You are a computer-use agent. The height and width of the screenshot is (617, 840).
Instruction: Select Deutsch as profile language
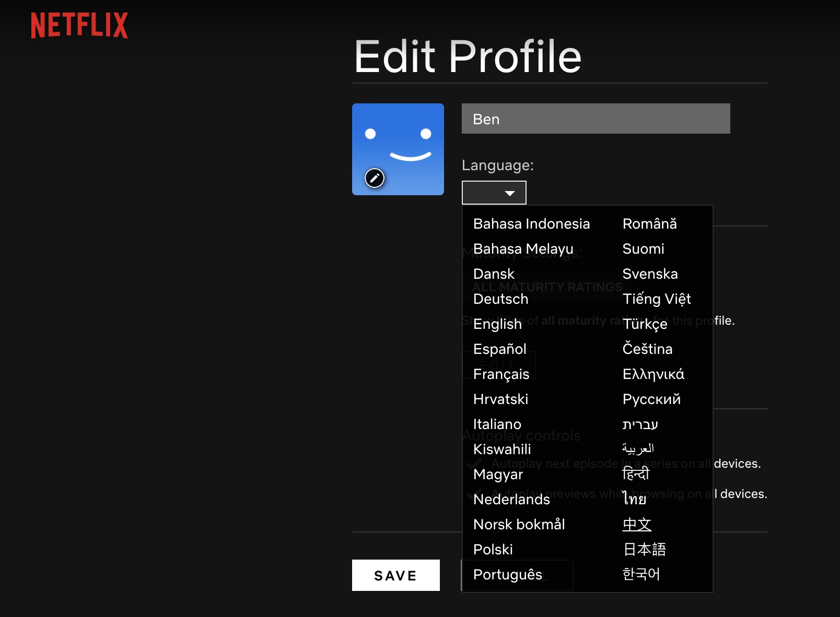[500, 299]
